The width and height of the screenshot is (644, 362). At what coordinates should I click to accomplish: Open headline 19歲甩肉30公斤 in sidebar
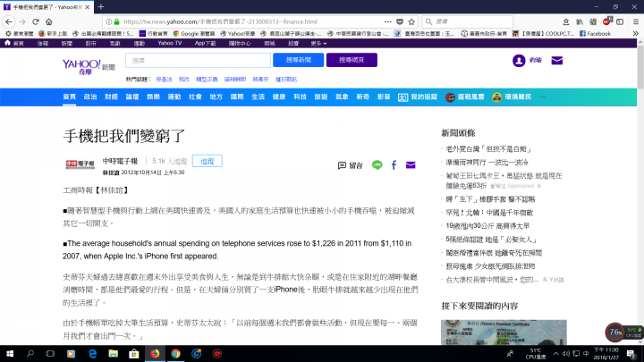coord(487,226)
